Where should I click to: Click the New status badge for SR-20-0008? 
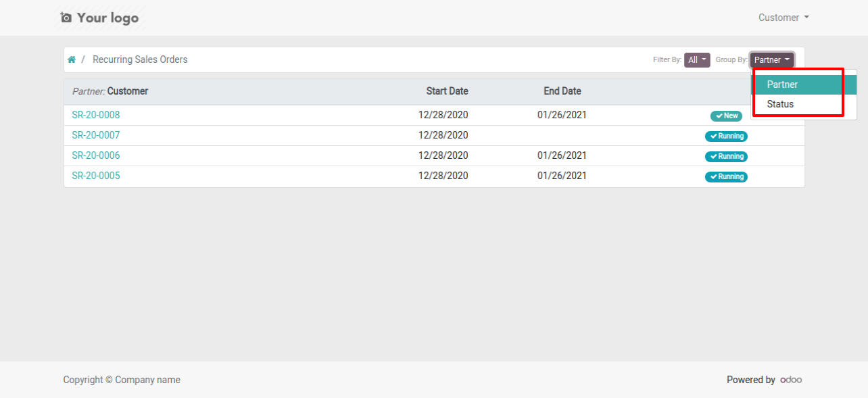[x=726, y=116]
